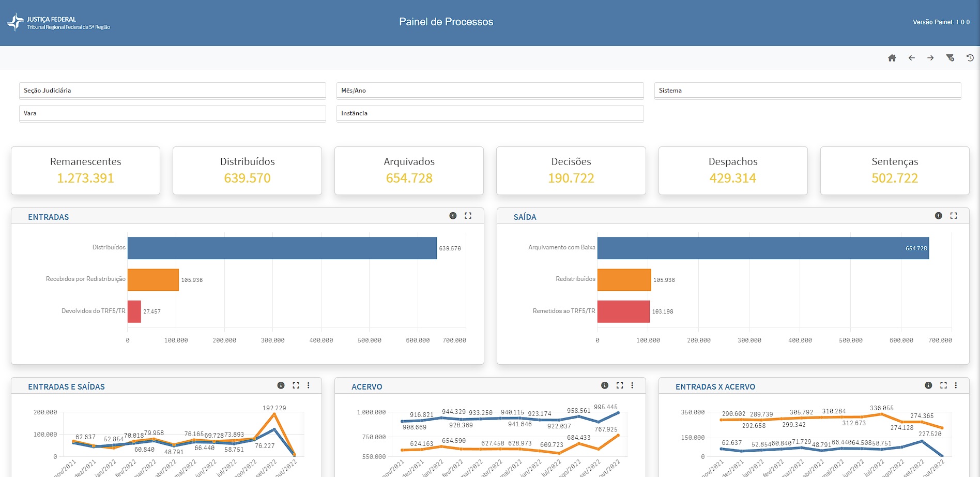
Task: Click the ENTRADAS X ACERVO panel title
Action: 715,387
